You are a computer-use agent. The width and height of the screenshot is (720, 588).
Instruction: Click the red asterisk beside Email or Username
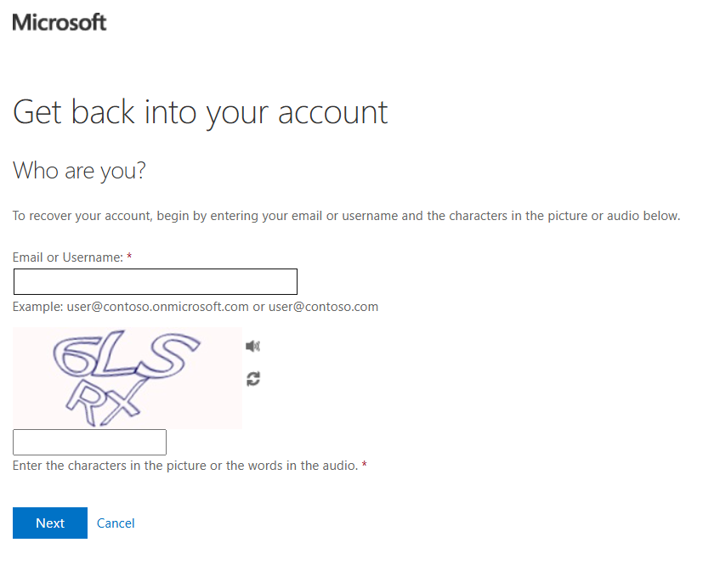[129, 257]
